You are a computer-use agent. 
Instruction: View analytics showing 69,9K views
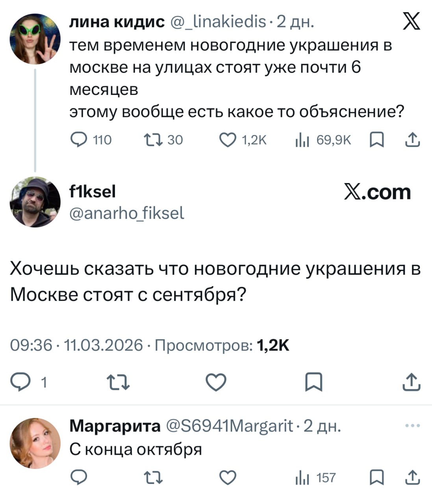(x=302, y=140)
